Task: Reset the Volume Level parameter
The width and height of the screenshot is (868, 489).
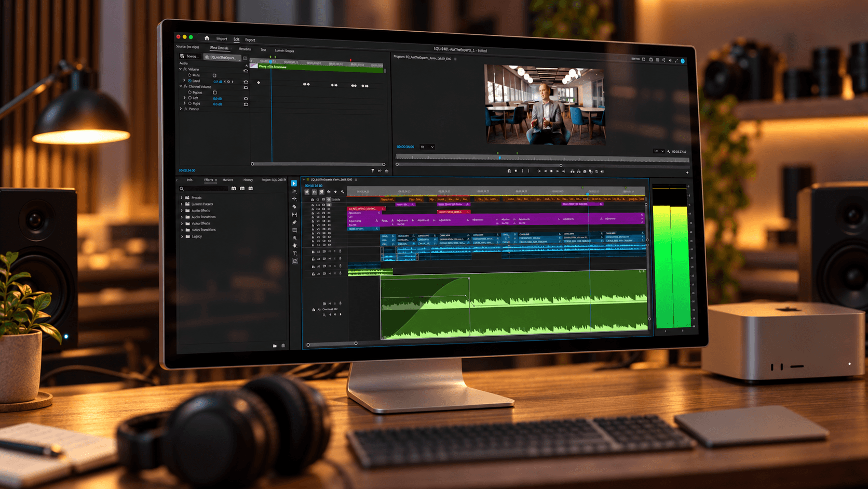Action: (246, 82)
